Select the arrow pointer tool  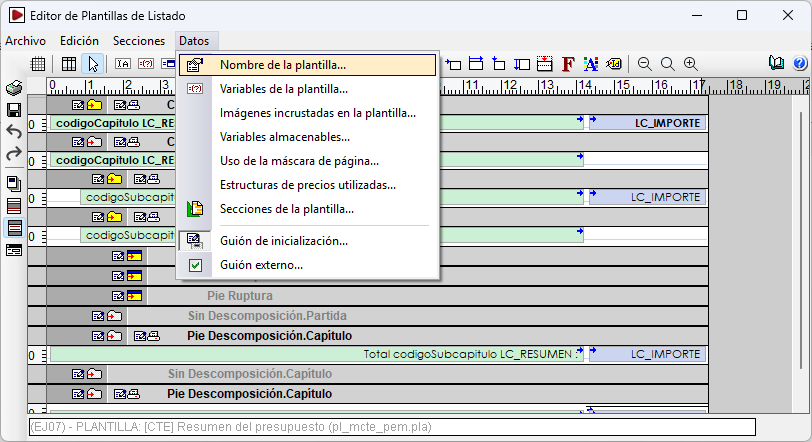pos(93,64)
